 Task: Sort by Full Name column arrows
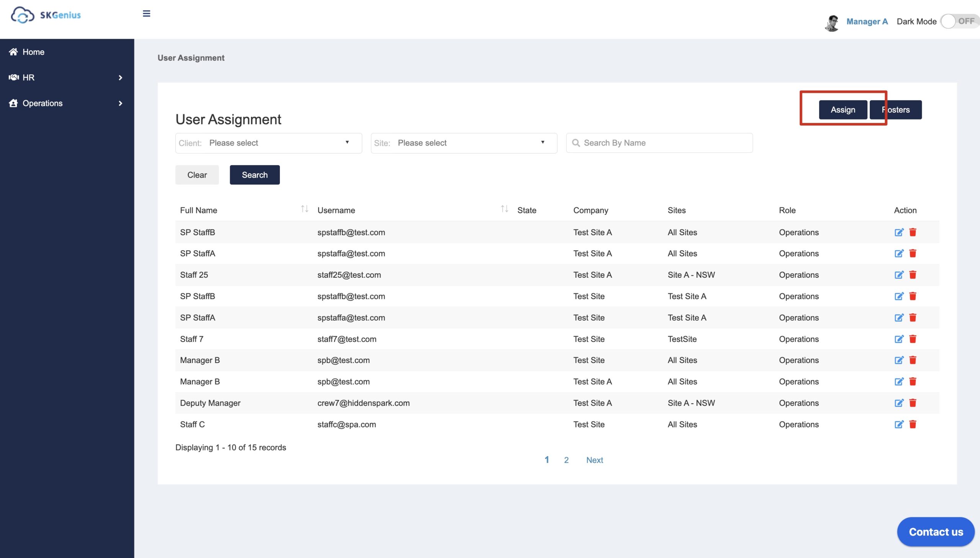click(x=304, y=209)
